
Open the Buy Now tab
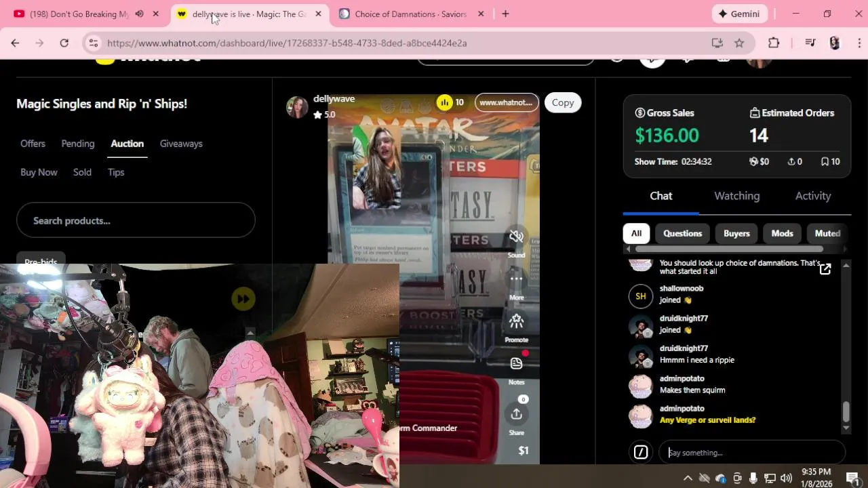39,172
